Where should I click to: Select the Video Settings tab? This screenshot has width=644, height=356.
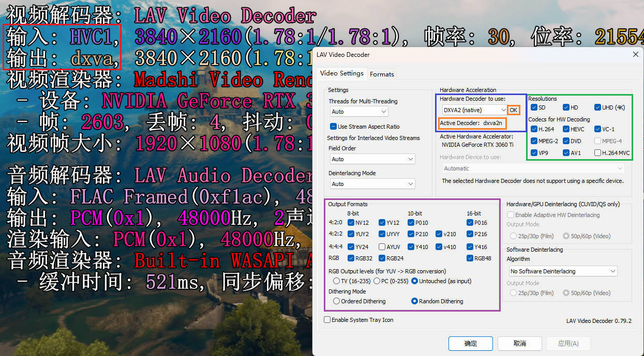click(x=341, y=73)
